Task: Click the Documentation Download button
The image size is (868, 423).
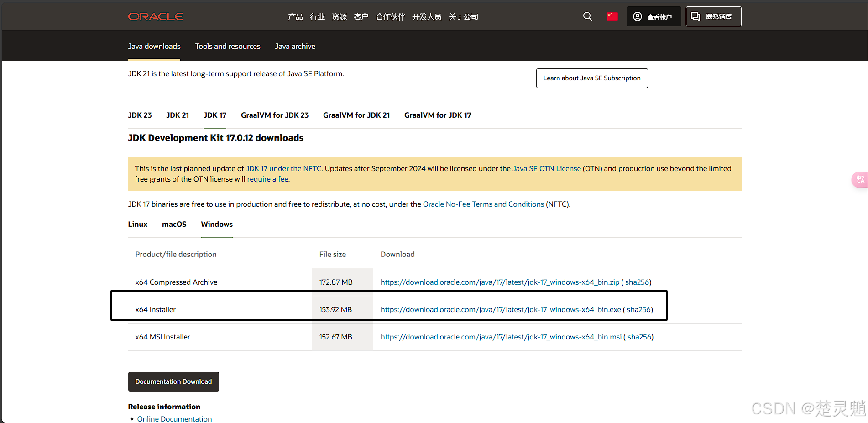Action: 173,381
